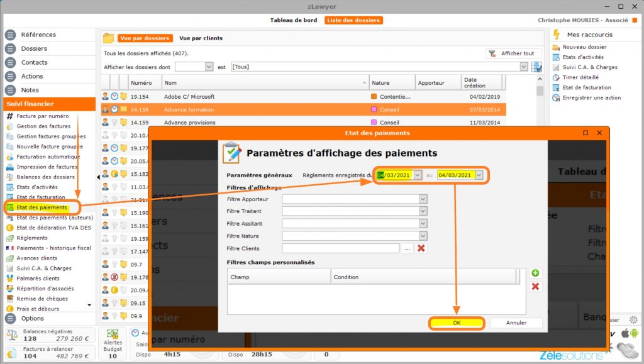Click the green add custom field filter icon
This screenshot has height=364, width=644.
pyautogui.click(x=535, y=273)
